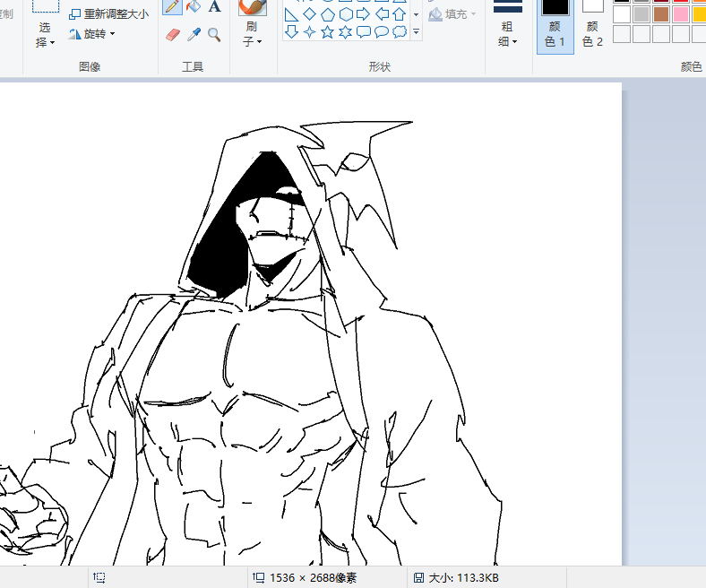The image size is (706, 588).
Task: Choose the pentagon shape
Action: pyautogui.click(x=327, y=15)
